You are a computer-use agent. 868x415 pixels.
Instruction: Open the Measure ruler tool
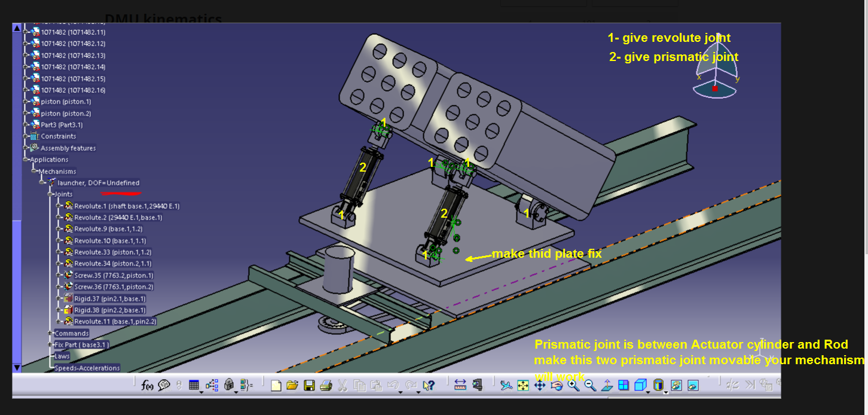coord(460,385)
